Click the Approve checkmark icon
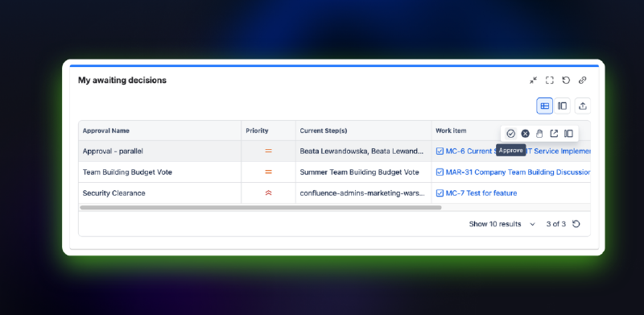 (x=510, y=134)
